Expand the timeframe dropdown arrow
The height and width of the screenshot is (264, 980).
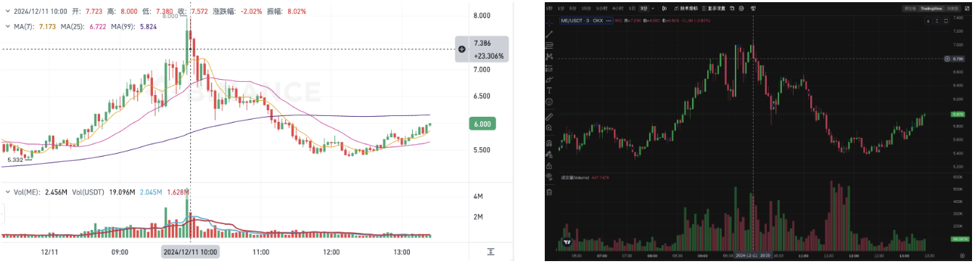[x=653, y=8]
